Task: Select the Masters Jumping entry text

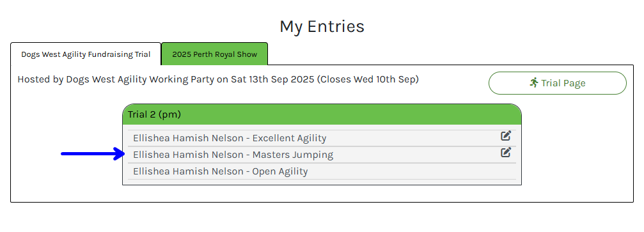Action: tap(233, 155)
